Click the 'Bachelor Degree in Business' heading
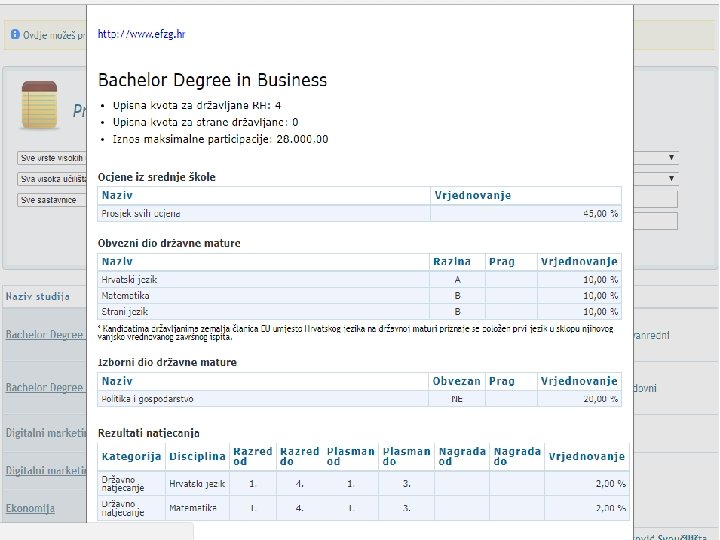 pyautogui.click(x=212, y=80)
